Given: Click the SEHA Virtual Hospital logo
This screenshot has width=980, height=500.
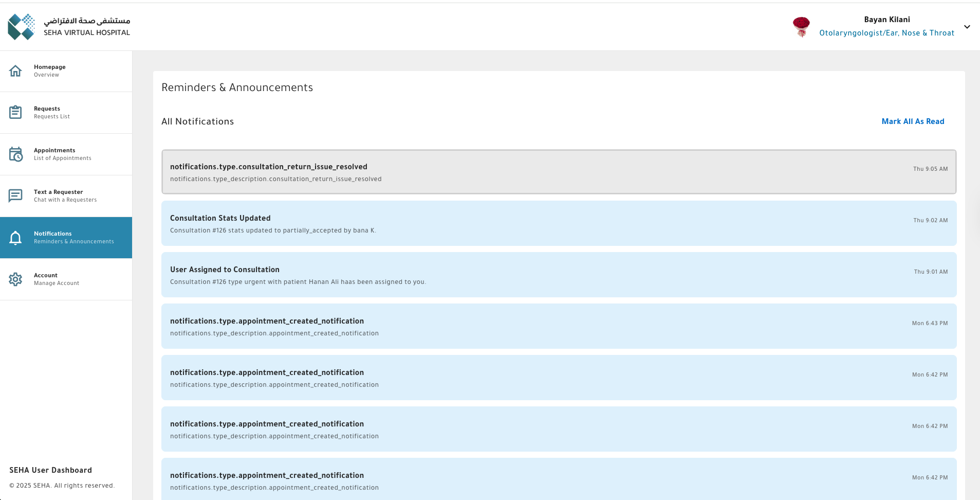Looking at the screenshot, I should (69, 27).
